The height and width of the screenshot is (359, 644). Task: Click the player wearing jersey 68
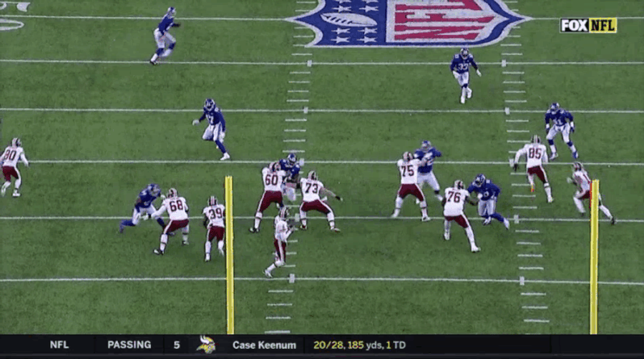[x=172, y=221]
